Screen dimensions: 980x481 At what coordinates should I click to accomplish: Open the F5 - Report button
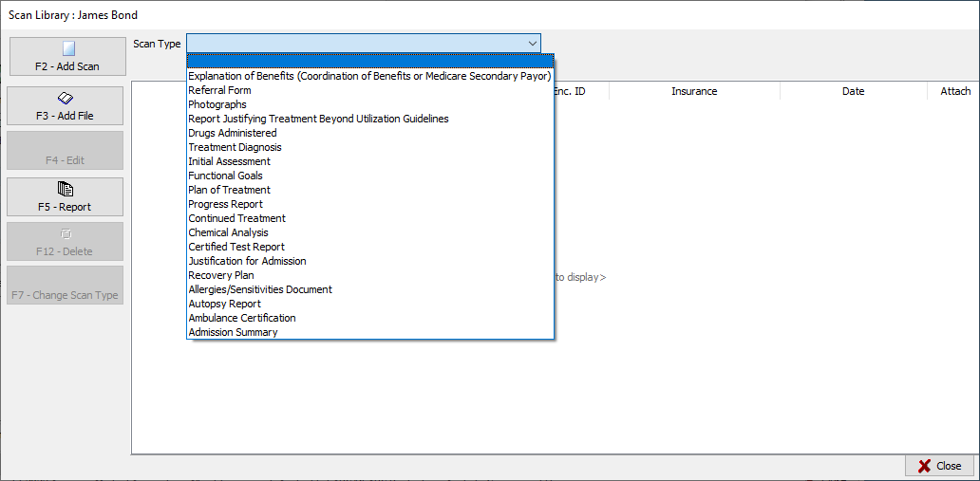tap(66, 196)
